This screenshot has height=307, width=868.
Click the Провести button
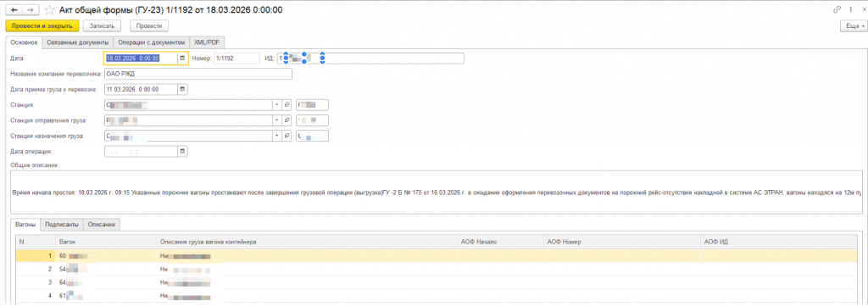click(x=149, y=25)
